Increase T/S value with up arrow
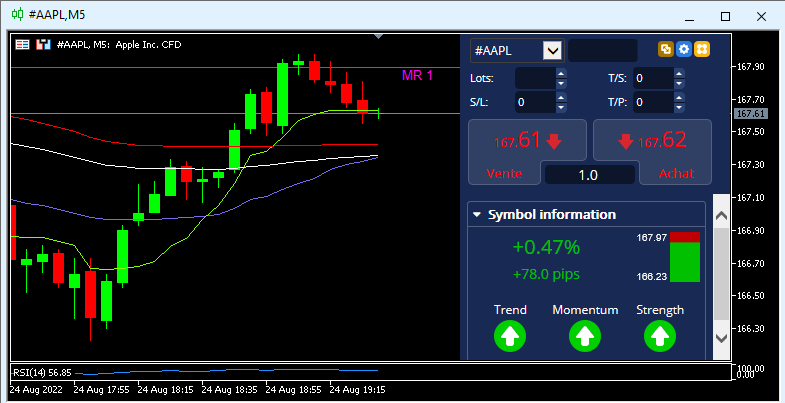 (x=679, y=73)
